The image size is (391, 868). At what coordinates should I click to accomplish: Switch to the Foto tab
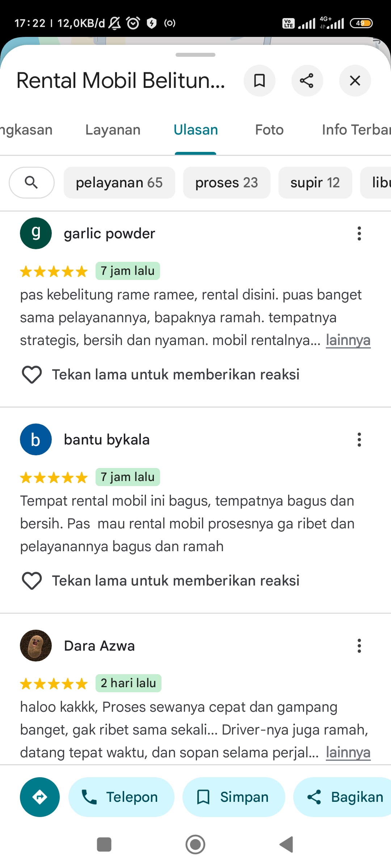click(269, 130)
